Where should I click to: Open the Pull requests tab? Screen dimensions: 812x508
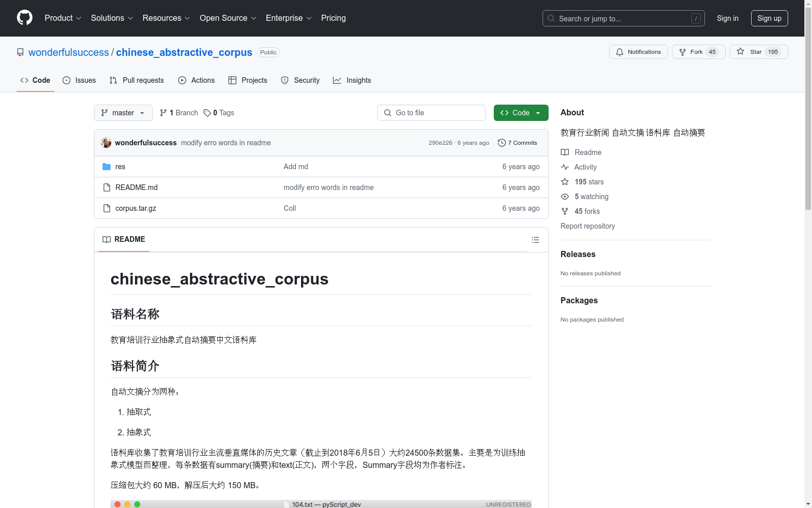pos(137,80)
